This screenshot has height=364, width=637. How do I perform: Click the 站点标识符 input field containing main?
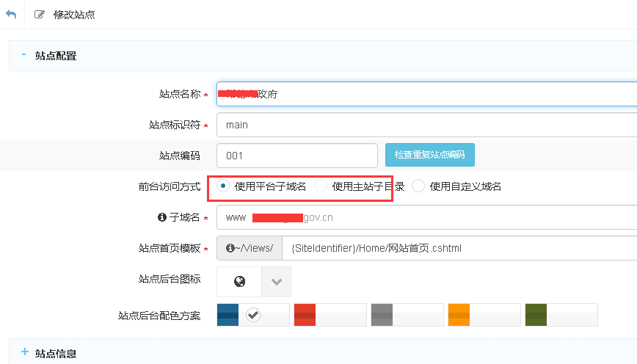pos(426,125)
